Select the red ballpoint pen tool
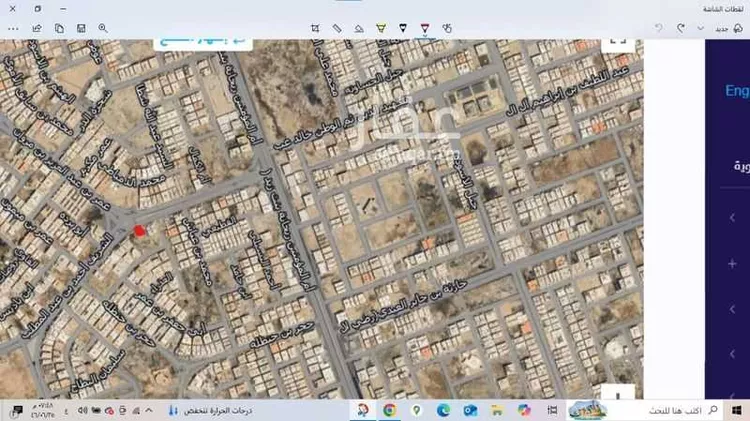 click(x=425, y=28)
